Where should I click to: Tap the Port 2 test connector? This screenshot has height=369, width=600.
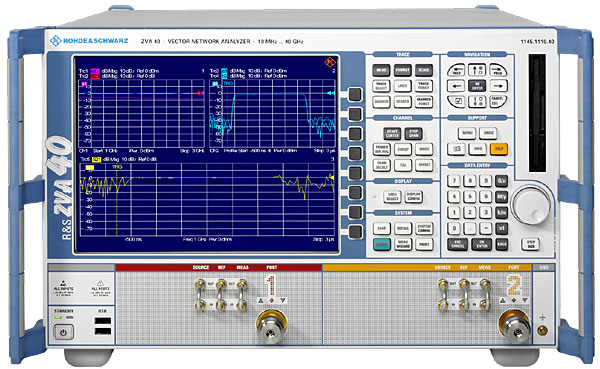(514, 327)
